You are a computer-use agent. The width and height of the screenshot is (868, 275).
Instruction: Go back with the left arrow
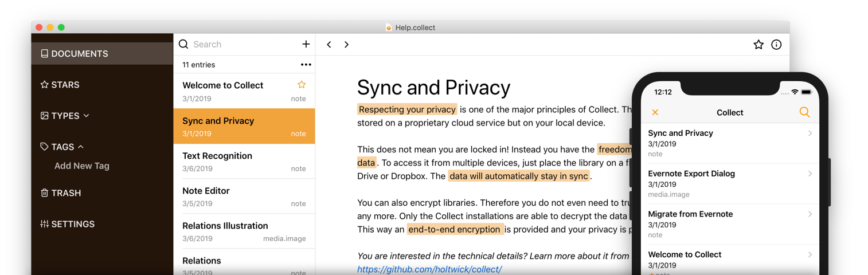click(329, 45)
